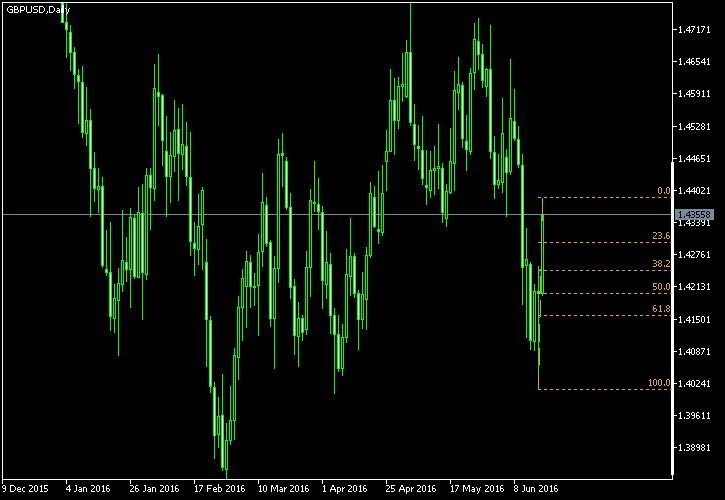Select the Fibonacci 38.2 level label
725x500 pixels.
coord(661,264)
